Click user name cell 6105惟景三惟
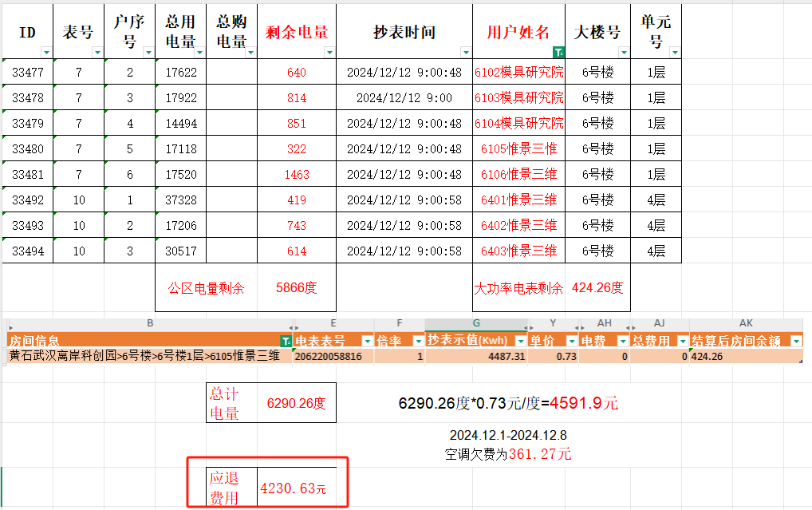Viewport: 812px width, 510px height. click(518, 148)
